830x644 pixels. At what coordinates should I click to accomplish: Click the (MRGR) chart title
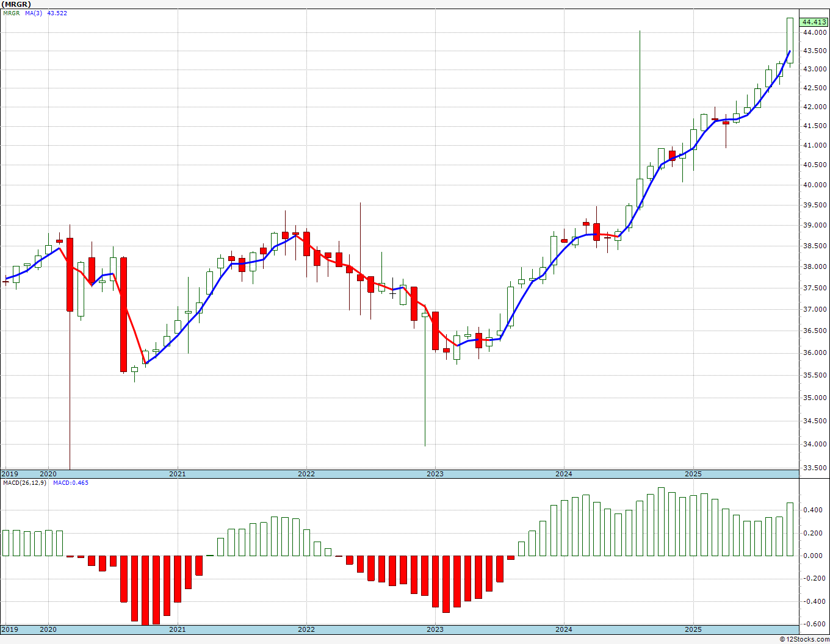coord(16,4)
